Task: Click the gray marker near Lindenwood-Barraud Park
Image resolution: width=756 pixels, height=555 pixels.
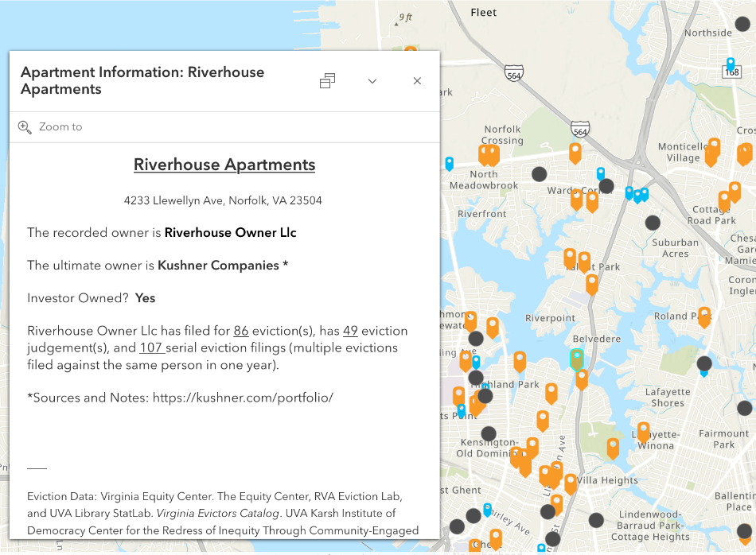Action: tap(596, 520)
